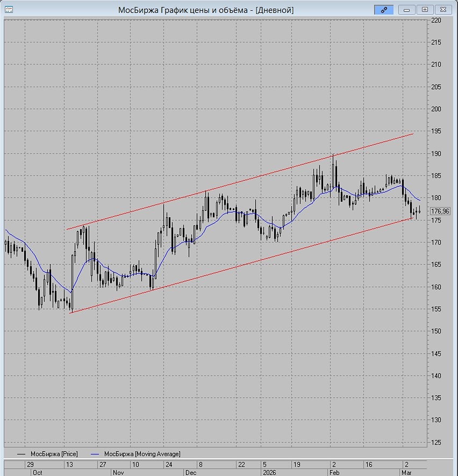Click the 185 price axis label
This screenshot has height=476, width=458.
pyautogui.click(x=436, y=176)
